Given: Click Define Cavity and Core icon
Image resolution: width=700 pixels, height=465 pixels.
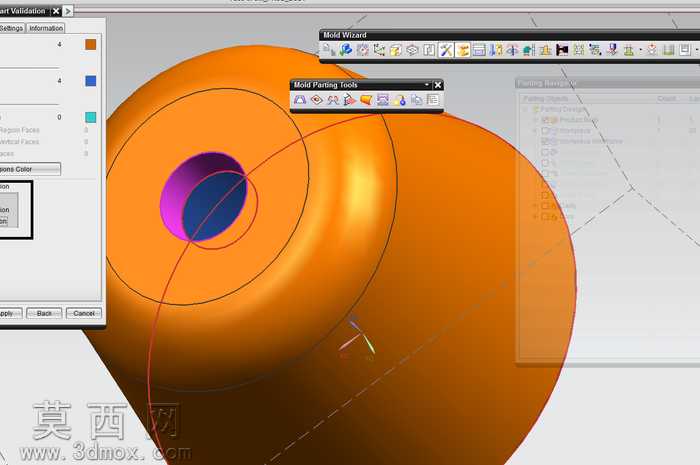Looking at the screenshot, I should tap(383, 100).
